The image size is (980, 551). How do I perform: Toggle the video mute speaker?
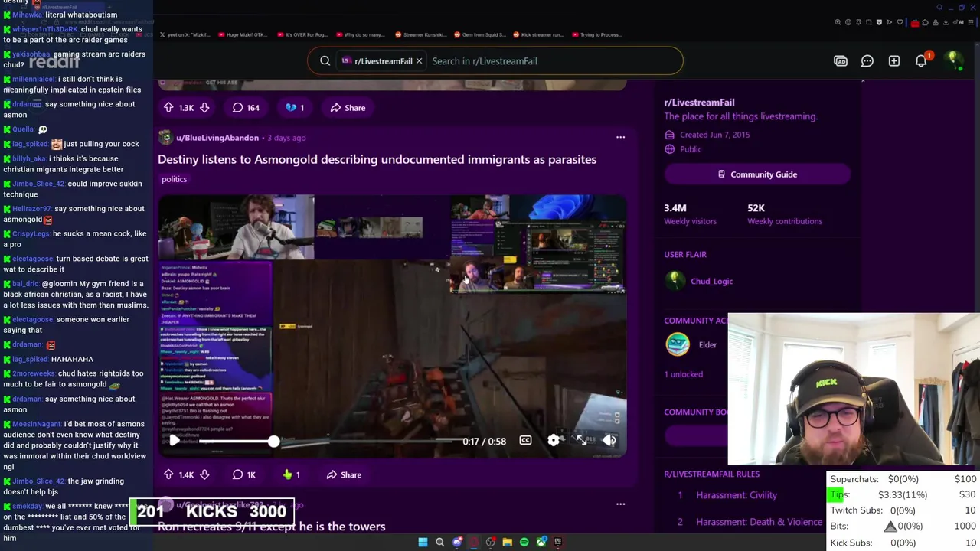pyautogui.click(x=609, y=440)
